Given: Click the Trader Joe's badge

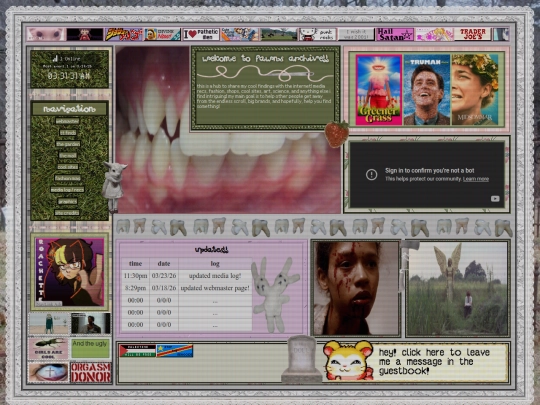Looking at the screenshot, I should [472, 34].
